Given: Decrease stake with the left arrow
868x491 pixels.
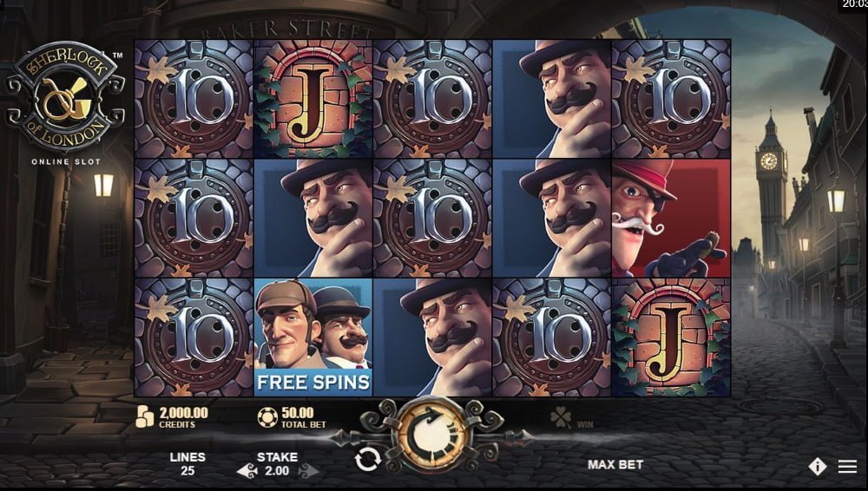Looking at the screenshot, I should (247, 471).
